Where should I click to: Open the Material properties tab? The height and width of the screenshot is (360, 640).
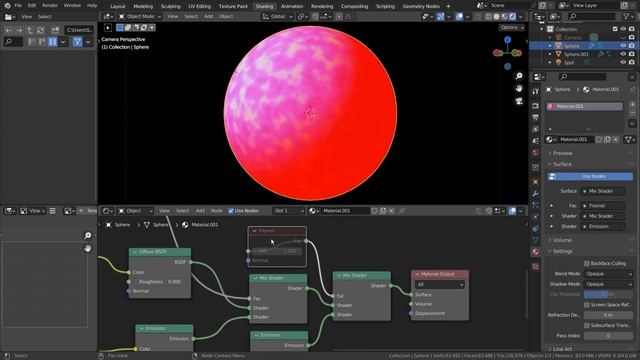pos(536,252)
